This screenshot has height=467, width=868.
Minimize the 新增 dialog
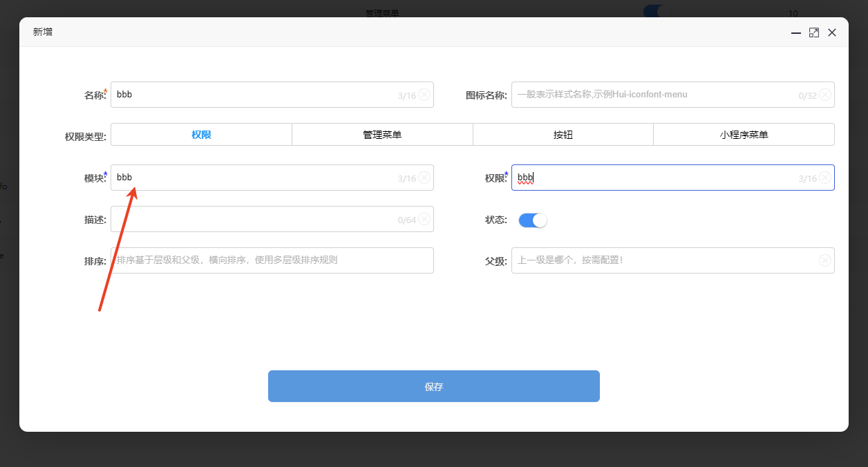[x=796, y=32]
